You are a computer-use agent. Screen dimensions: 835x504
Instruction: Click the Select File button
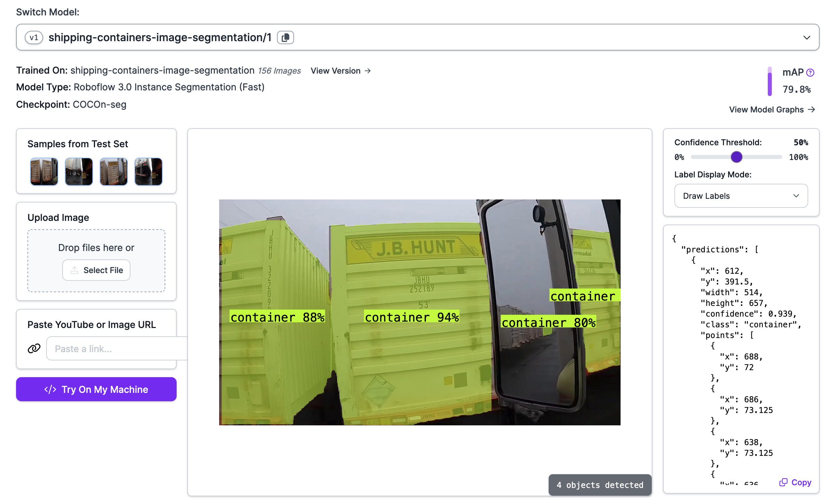[96, 270]
